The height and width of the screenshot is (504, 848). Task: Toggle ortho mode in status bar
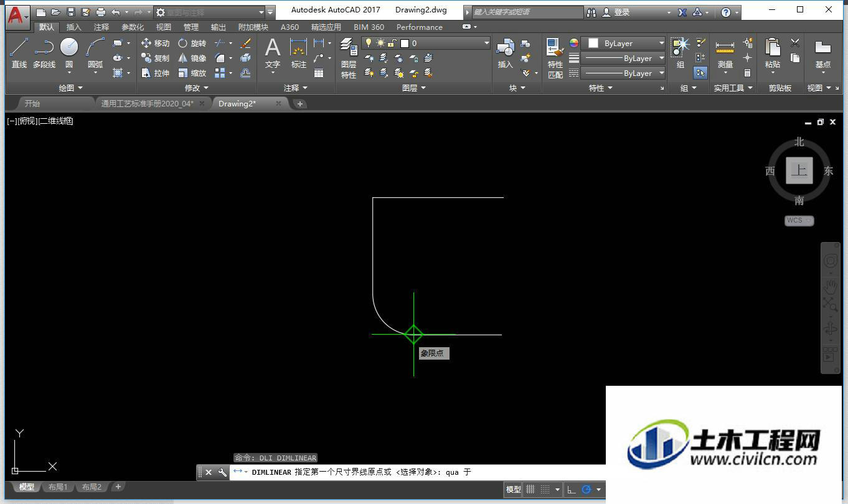tap(572, 489)
